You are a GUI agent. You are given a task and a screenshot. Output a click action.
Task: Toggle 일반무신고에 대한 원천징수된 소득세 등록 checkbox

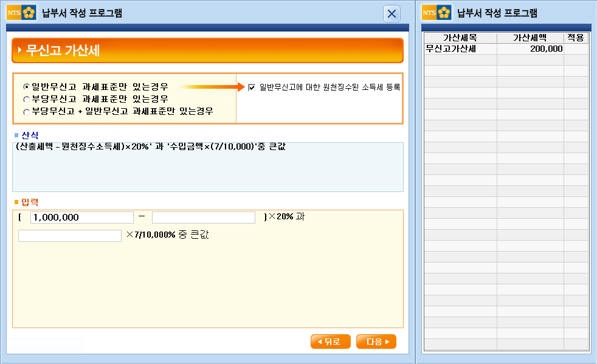pos(252,88)
